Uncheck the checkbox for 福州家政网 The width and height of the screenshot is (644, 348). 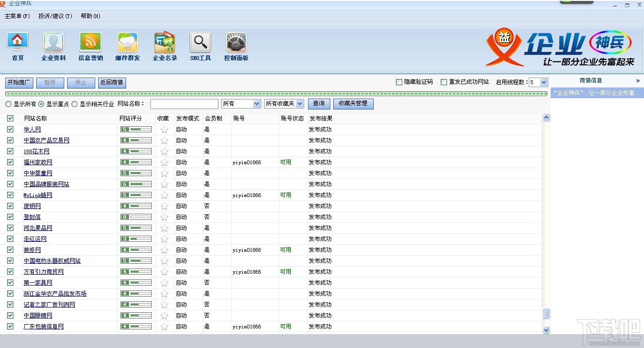pos(10,162)
